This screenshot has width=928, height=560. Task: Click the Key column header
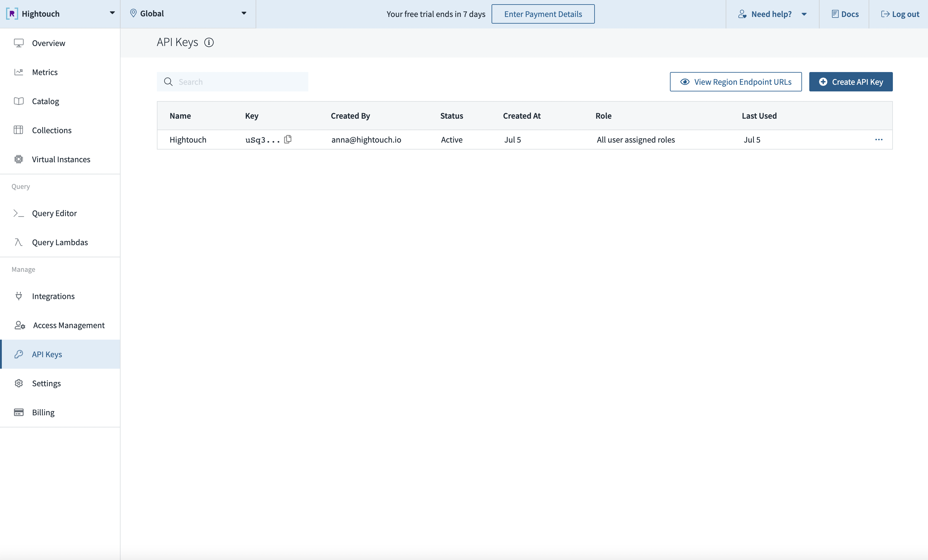tap(252, 116)
